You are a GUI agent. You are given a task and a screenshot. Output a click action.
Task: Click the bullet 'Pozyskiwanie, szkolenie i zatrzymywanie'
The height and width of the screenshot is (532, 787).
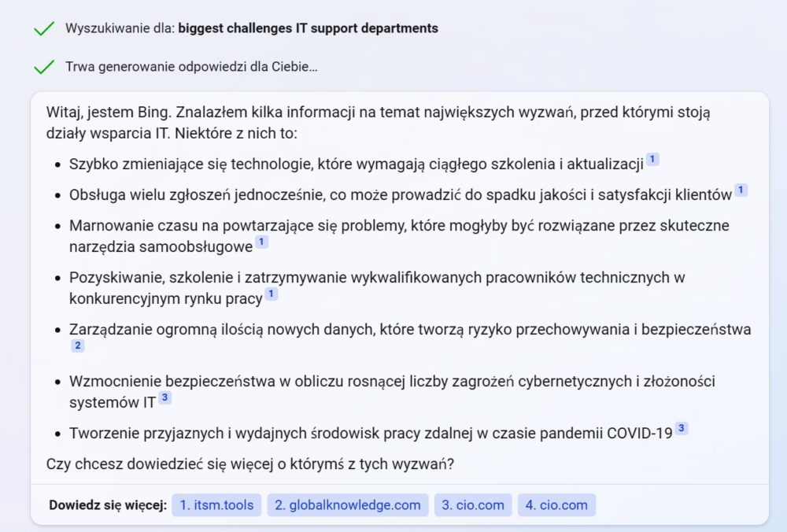pyautogui.click(x=377, y=287)
